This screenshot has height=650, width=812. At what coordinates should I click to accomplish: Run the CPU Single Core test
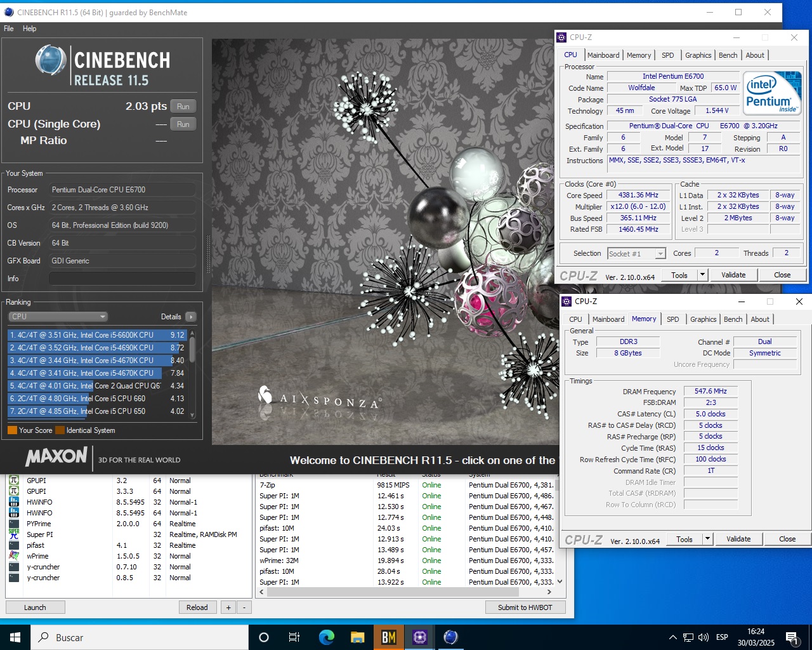183,124
